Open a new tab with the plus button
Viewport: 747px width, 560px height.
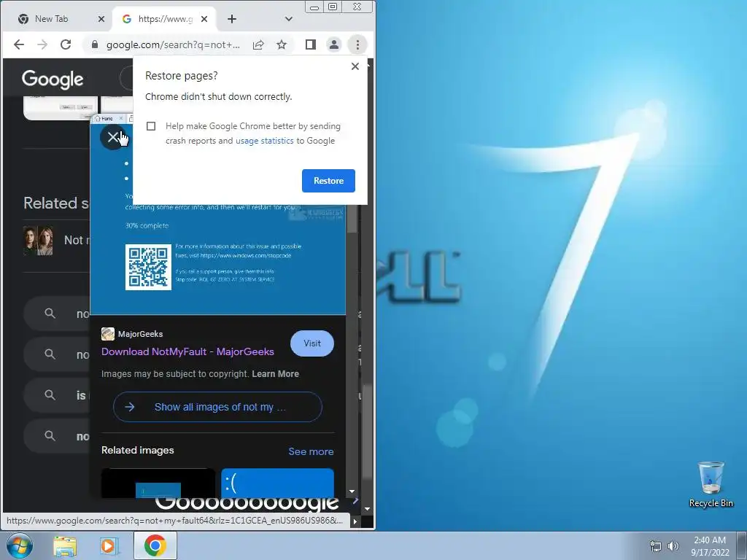click(x=231, y=19)
